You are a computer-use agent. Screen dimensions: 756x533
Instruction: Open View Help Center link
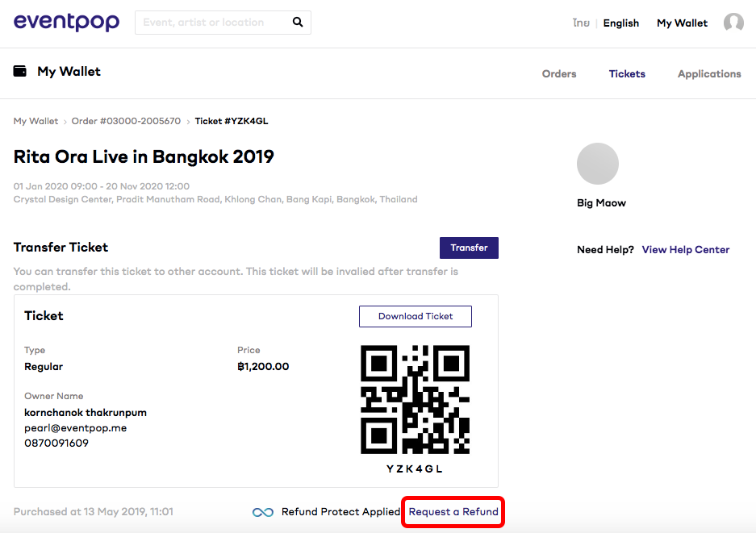(686, 250)
